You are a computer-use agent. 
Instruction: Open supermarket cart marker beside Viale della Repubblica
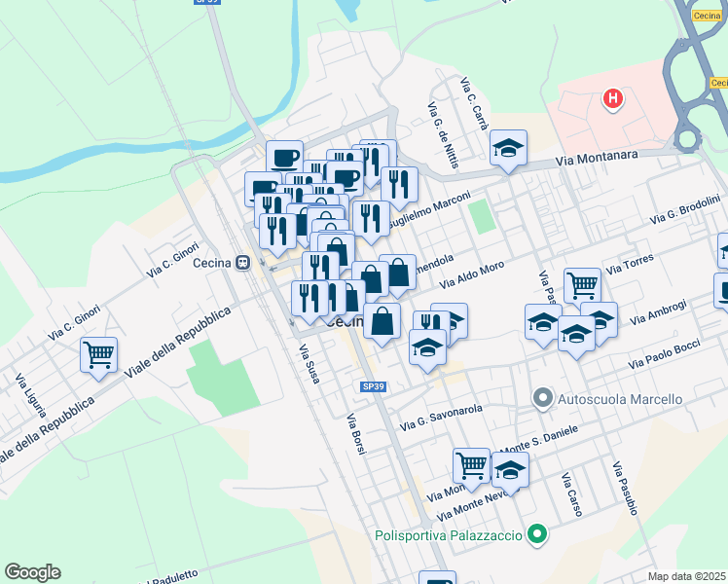pos(98,355)
